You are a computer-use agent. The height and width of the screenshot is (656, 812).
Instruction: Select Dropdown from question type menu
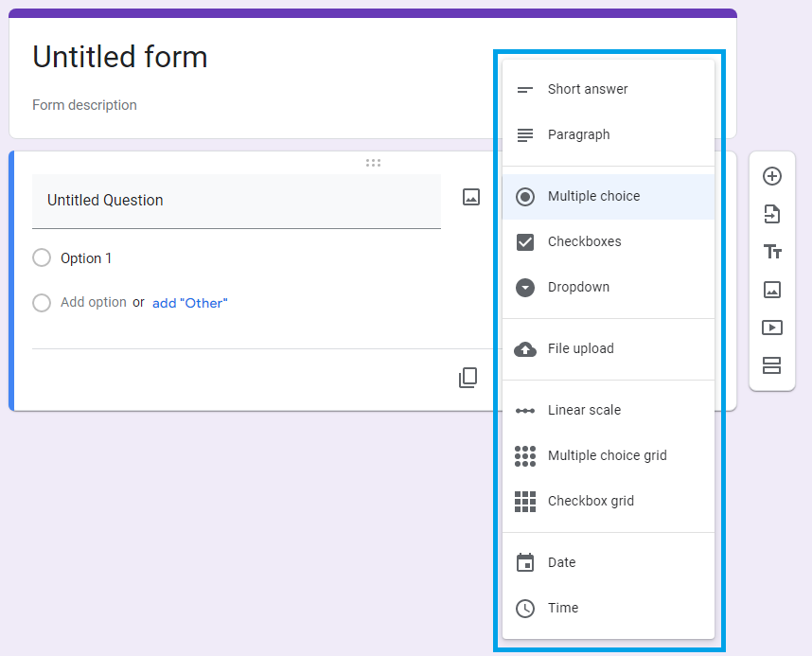(578, 287)
